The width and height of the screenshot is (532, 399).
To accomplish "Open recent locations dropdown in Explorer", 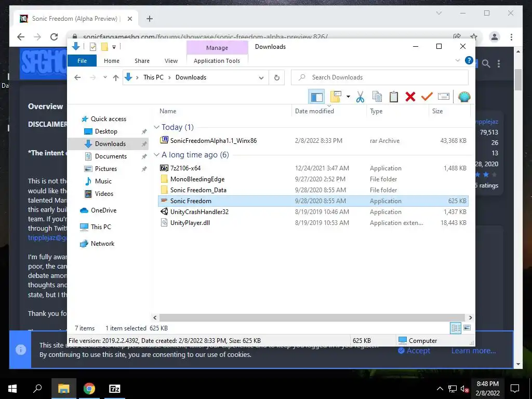I will [x=105, y=77].
